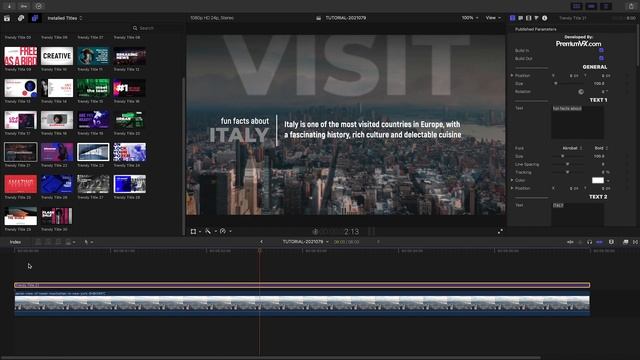The height and width of the screenshot is (360, 640).
Task: Expand the General Position disclosure triangle
Action: coord(512,76)
